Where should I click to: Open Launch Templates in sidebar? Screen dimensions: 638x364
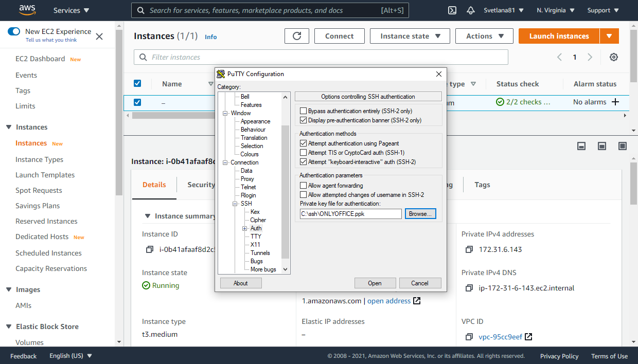[x=45, y=175]
